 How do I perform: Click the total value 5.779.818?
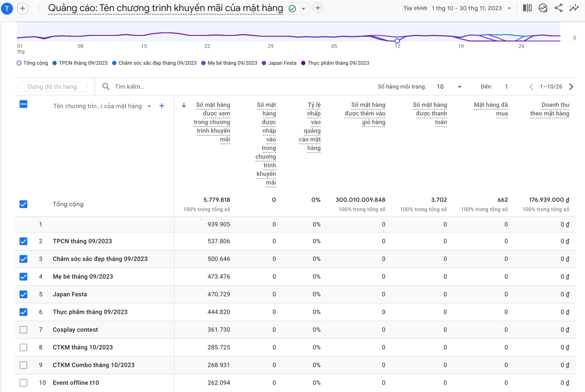tap(216, 200)
